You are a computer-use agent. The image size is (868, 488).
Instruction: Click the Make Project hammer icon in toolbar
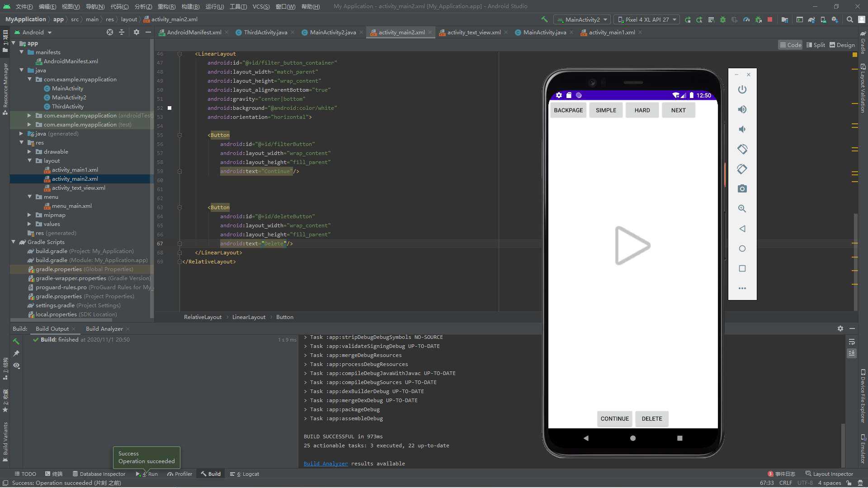544,19
